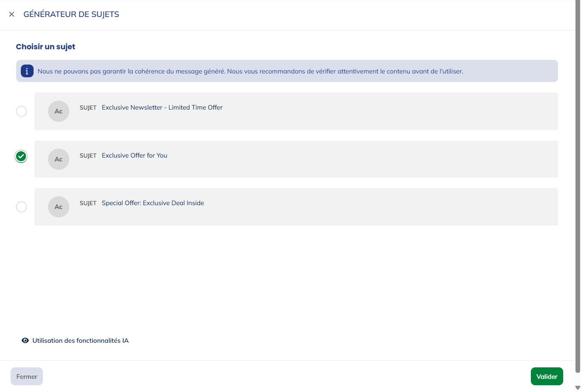Click the Valider button
The height and width of the screenshot is (392, 581).
pyautogui.click(x=547, y=376)
